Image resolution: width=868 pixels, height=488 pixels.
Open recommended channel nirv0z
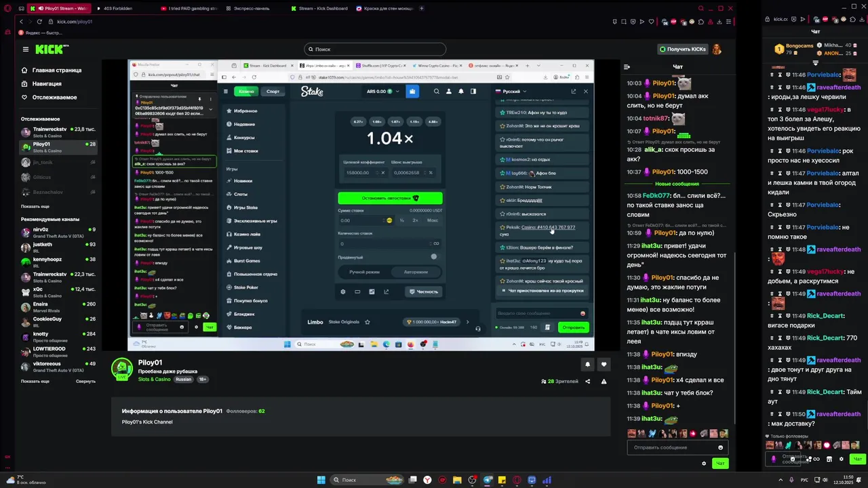pos(58,232)
